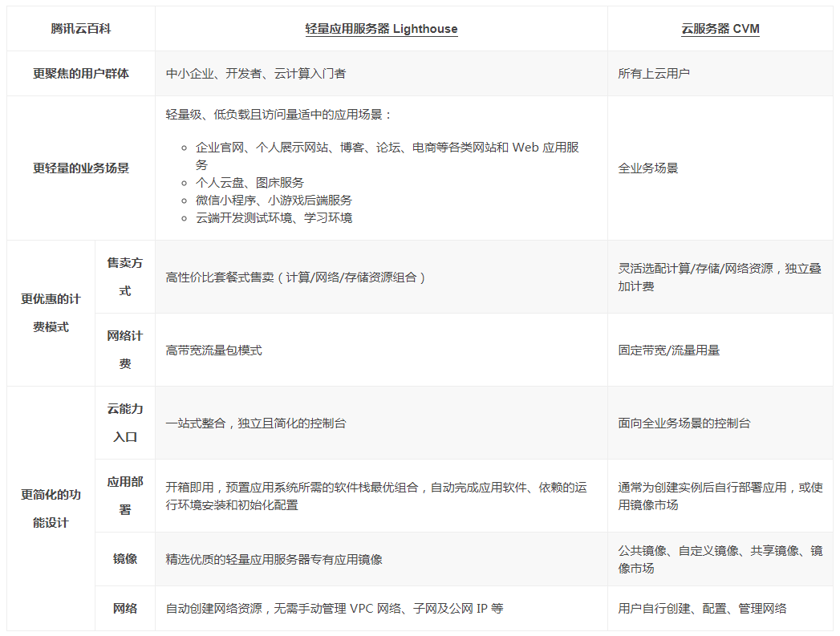Click the 腾讯云百科 header cell

[x=81, y=29]
